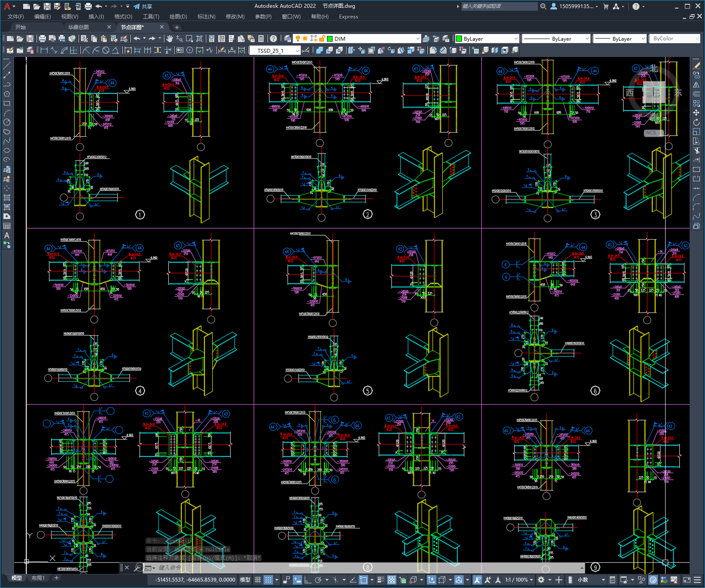This screenshot has height=588, width=705.
Task: Click the coordinates readout in status bar
Action: tap(195, 580)
